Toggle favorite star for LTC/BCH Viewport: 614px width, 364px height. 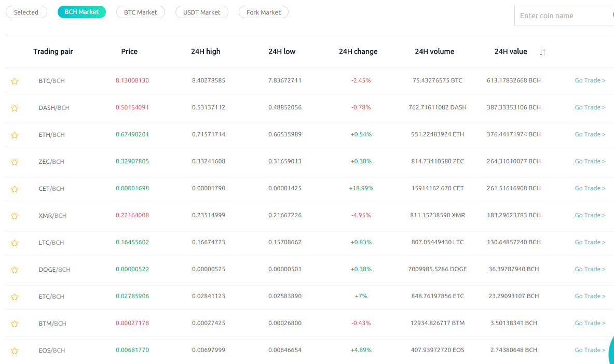click(x=15, y=243)
